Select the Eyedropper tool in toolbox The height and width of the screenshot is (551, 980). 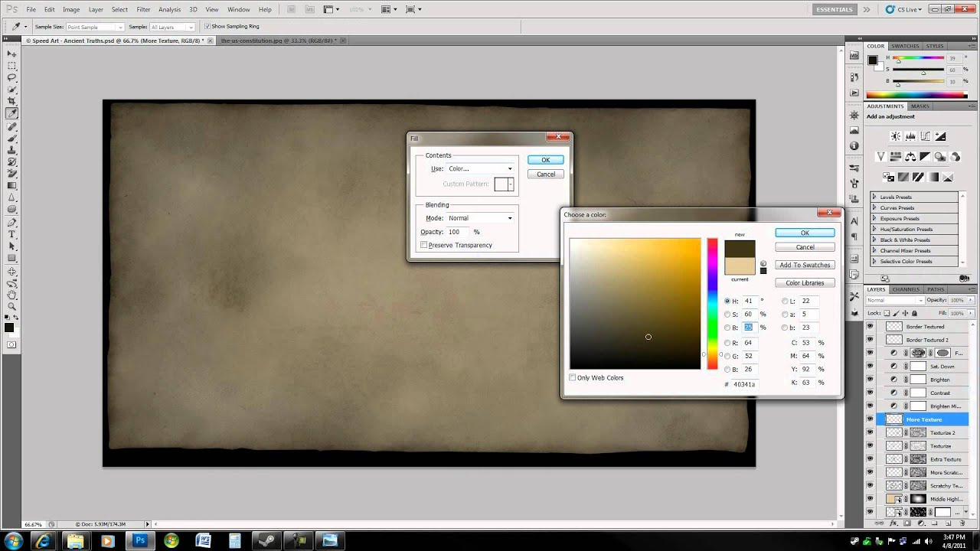point(12,113)
